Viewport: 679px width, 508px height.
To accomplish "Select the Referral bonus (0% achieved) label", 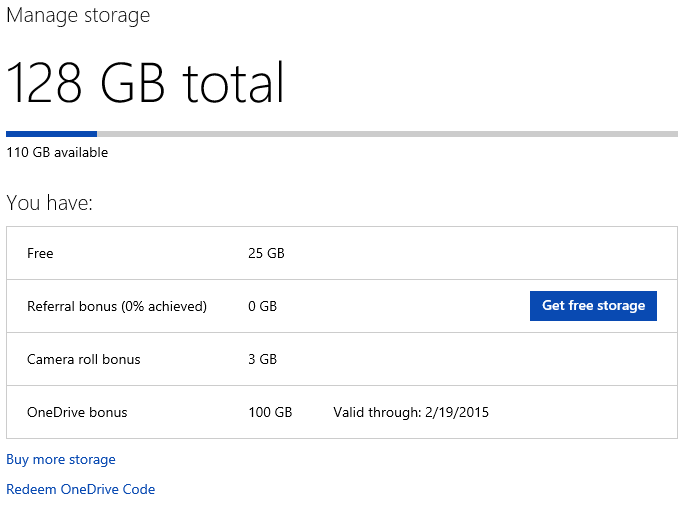I will (x=117, y=307).
